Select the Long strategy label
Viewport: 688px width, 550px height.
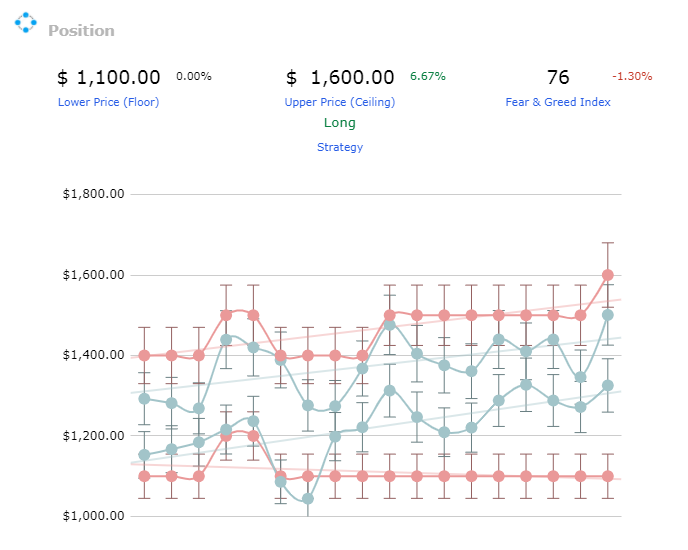pyautogui.click(x=340, y=123)
